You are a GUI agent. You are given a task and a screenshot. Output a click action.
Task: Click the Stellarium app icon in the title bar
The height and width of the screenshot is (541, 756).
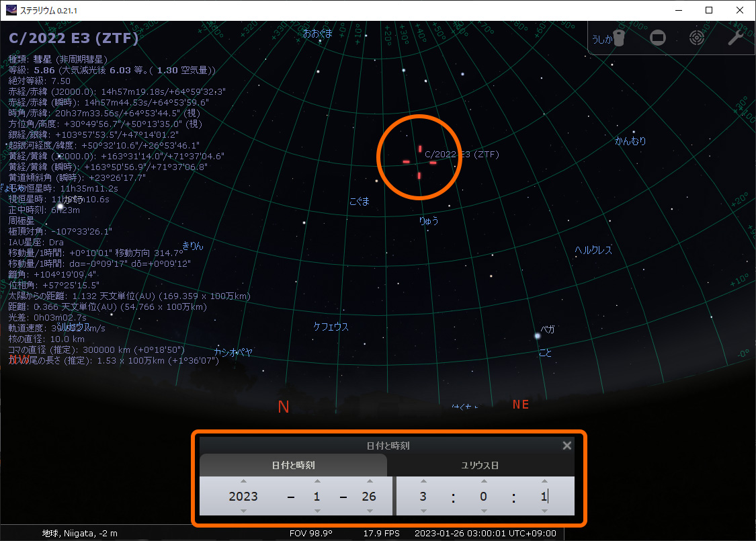(x=11, y=10)
